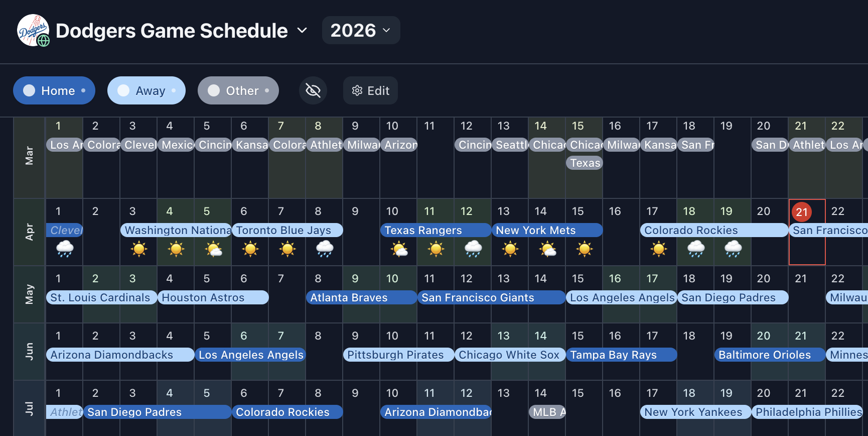
Task: Click the partly cloudy icon on April 5
Action: [x=213, y=249]
